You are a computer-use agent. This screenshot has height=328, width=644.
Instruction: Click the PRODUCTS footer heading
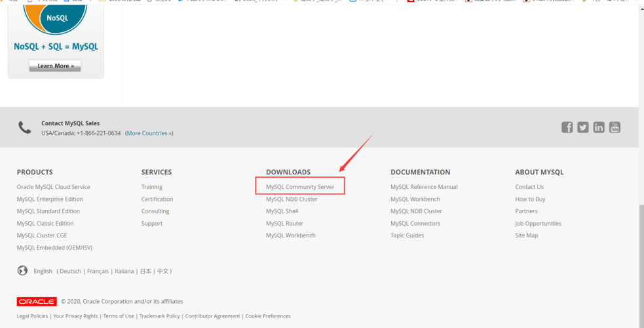(x=35, y=173)
